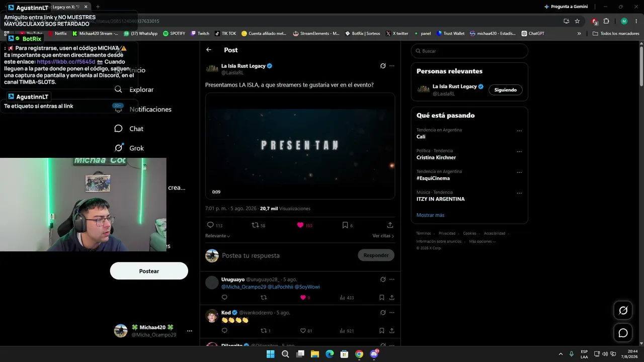The height and width of the screenshot is (362, 644).
Task: Open more options for ITZY IN ARGENTINA trend
Action: [x=519, y=193]
